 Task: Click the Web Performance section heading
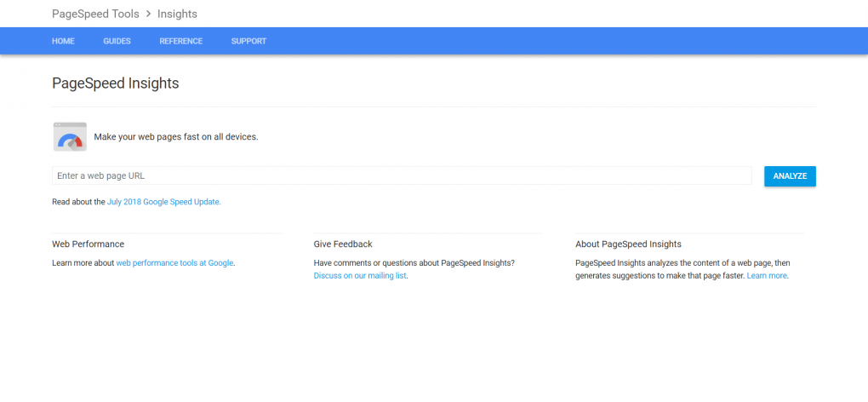point(88,244)
